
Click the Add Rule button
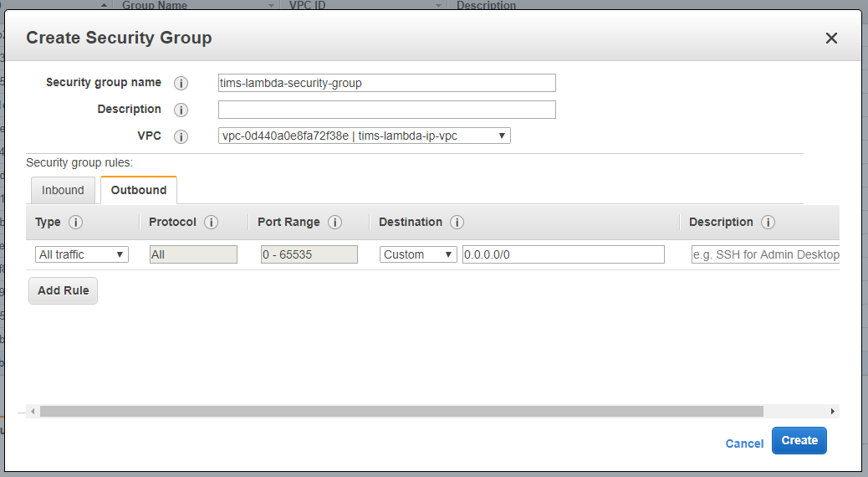pos(63,291)
